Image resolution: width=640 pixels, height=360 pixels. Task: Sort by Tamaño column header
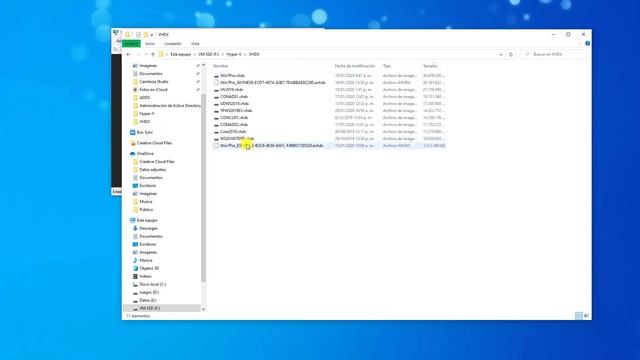[430, 66]
